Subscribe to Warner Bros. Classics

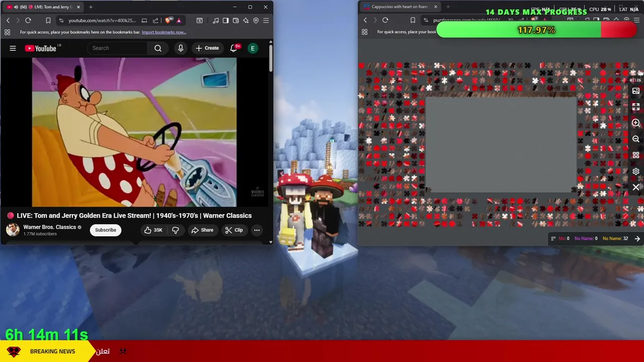coord(106,230)
